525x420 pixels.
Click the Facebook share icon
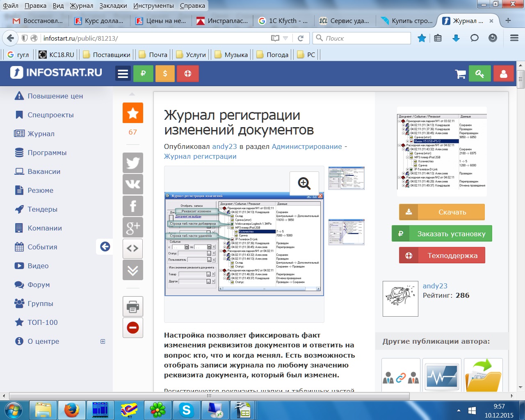pyautogui.click(x=132, y=206)
